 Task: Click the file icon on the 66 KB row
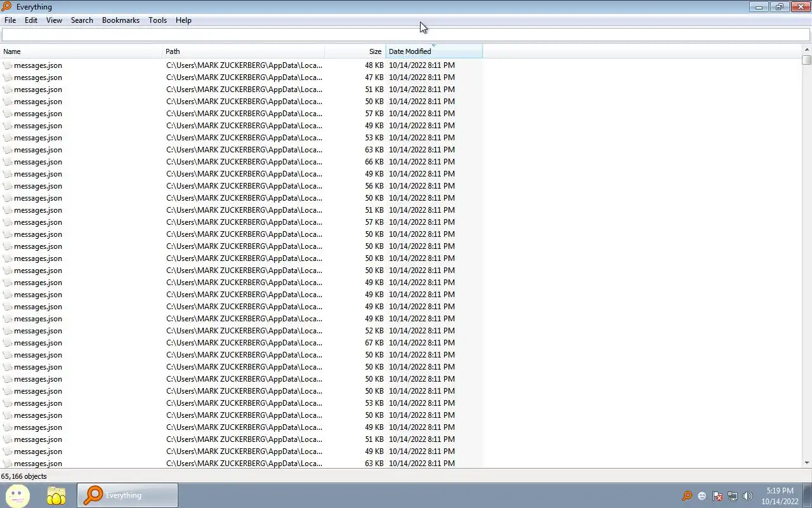7,162
